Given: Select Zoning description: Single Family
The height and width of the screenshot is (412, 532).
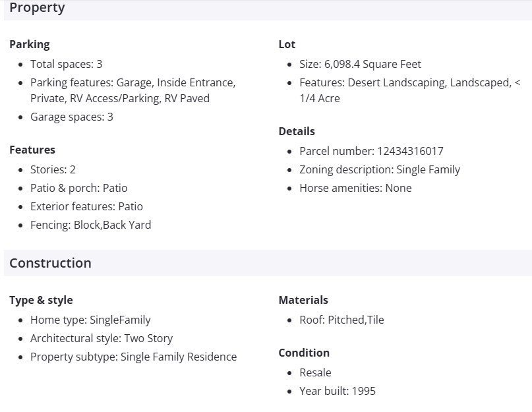Looking at the screenshot, I should point(379,169).
